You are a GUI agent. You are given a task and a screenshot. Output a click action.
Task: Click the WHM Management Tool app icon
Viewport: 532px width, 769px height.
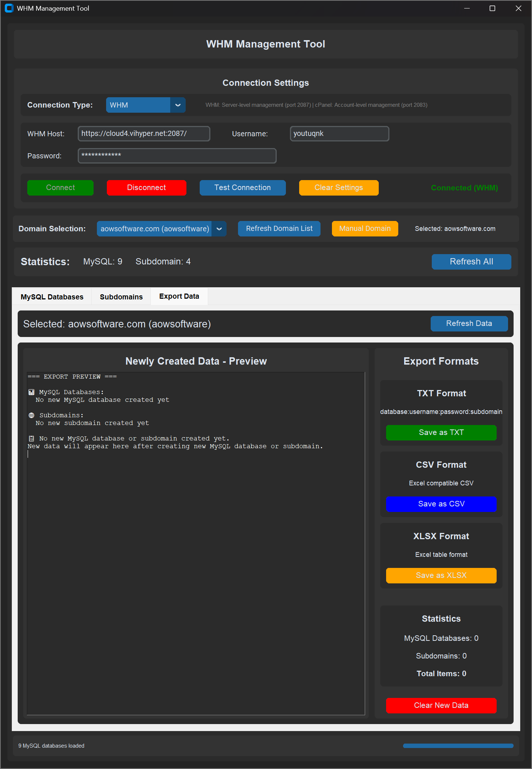point(9,8)
